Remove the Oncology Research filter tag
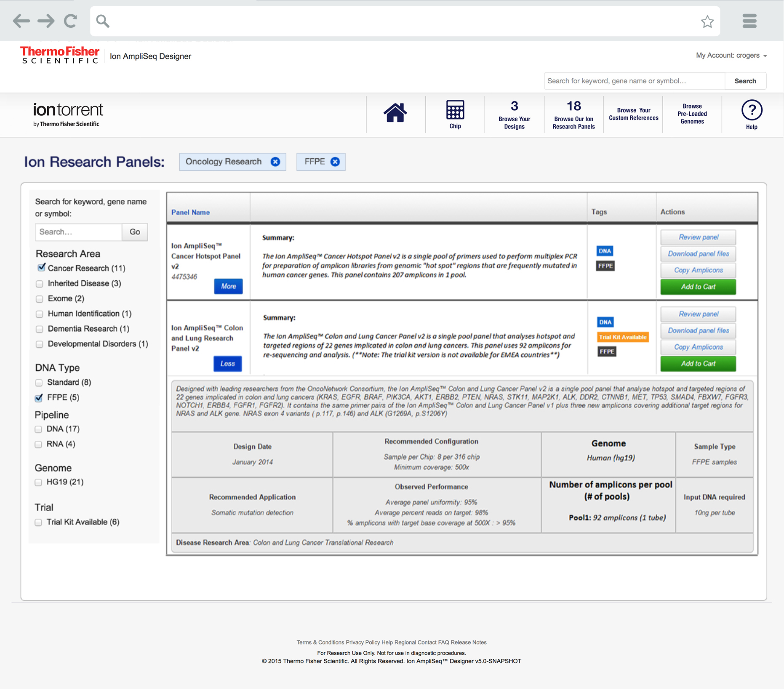The width and height of the screenshot is (784, 689). pyautogui.click(x=275, y=162)
